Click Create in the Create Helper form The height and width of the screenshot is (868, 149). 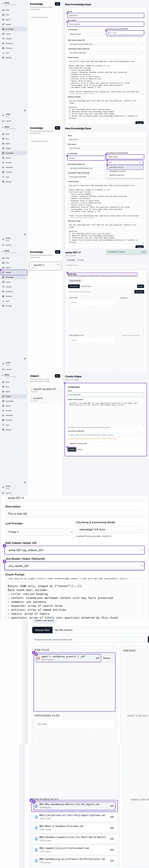72,450
